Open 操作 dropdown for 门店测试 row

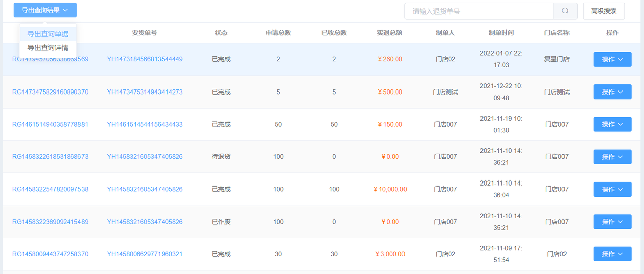coord(612,92)
